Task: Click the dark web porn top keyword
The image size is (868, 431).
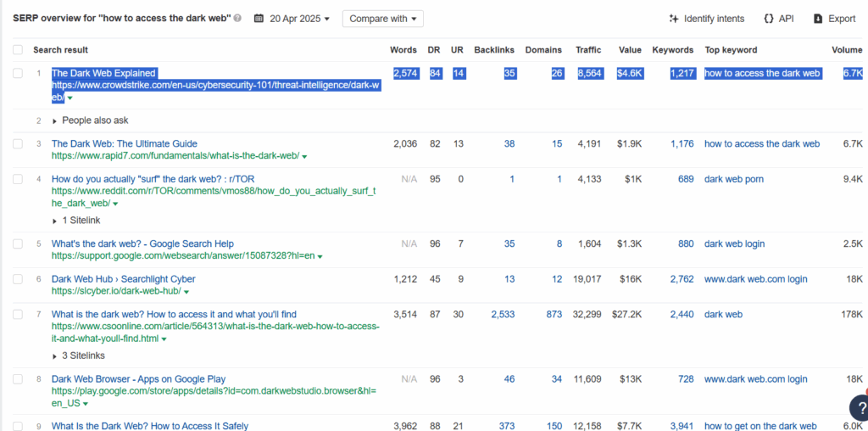Action: (733, 179)
